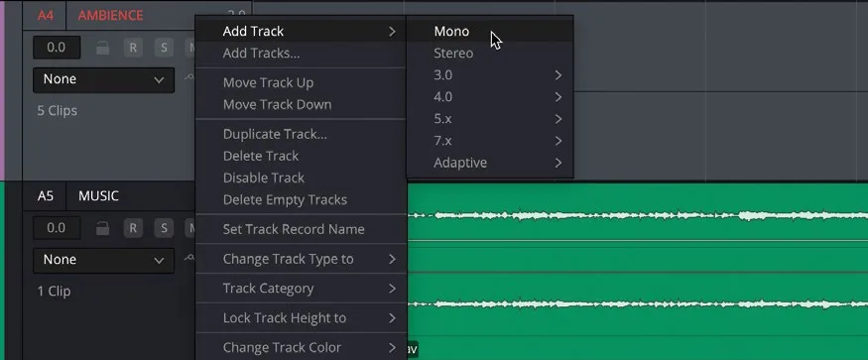Expand Lock Track Height to submenu

pos(302,318)
